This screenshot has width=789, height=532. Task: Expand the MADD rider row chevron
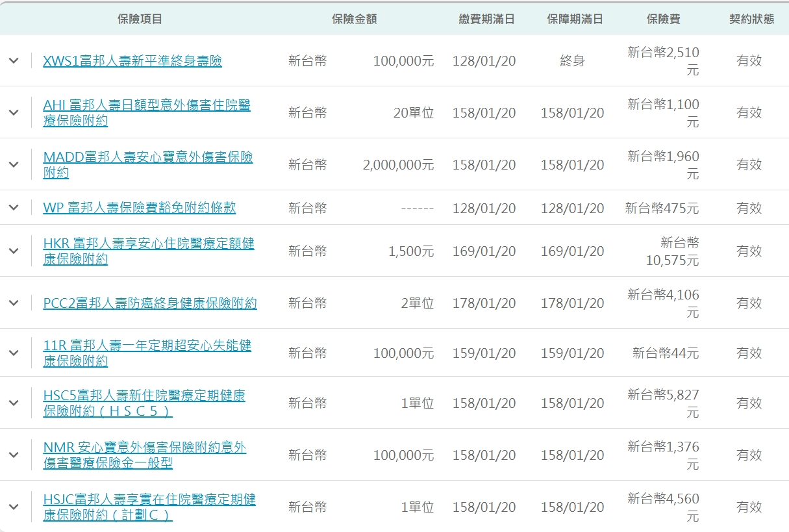coord(14,164)
